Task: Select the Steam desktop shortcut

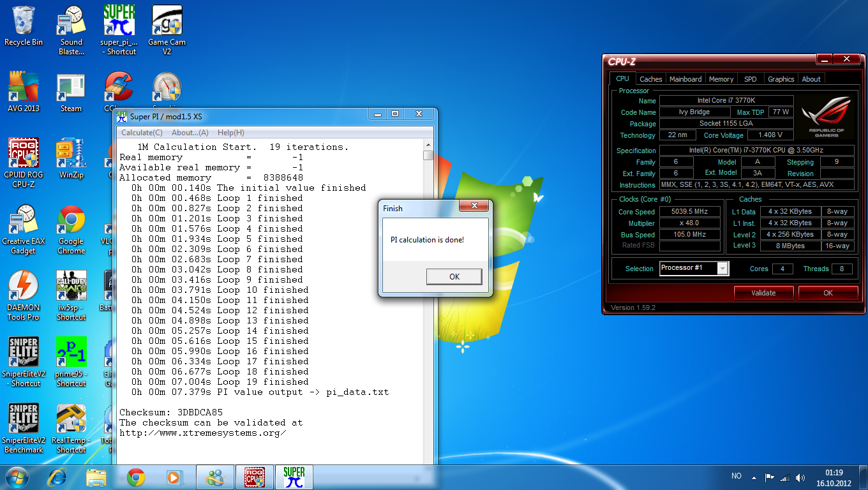Action: (x=71, y=93)
